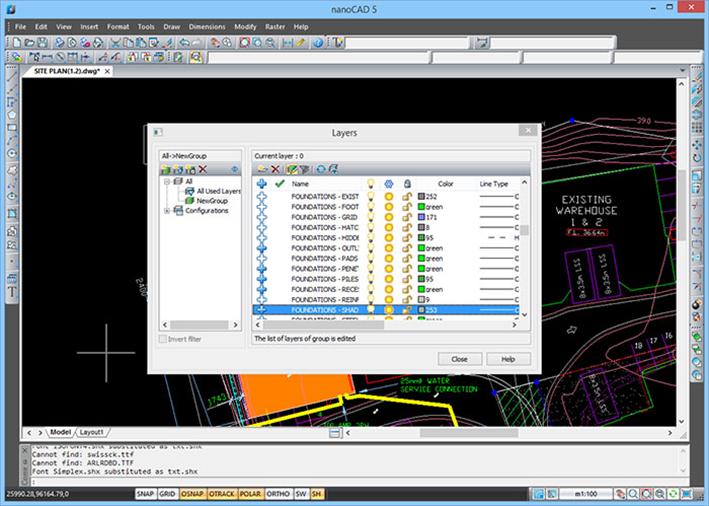Screen dimensions: 709x506
Task: Delete the group with red X in filter panel
Action: (205, 169)
